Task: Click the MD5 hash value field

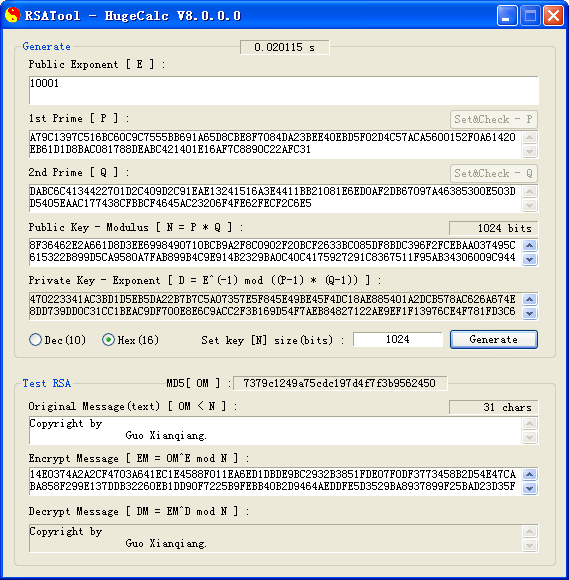Action: pyautogui.click(x=340, y=383)
